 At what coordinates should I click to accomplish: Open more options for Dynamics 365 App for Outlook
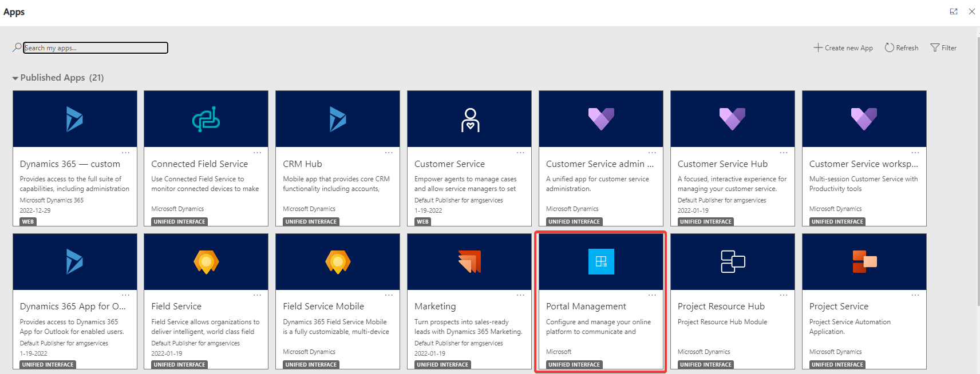coord(126,295)
